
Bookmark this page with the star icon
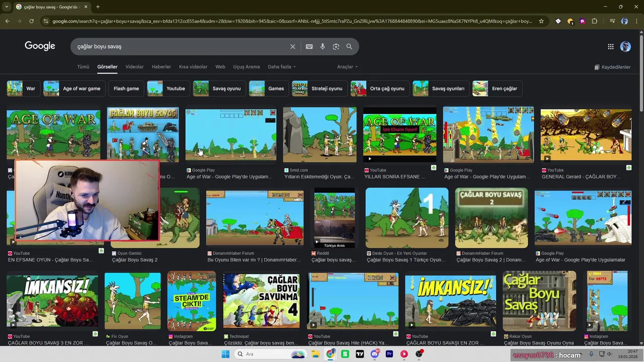[541, 21]
